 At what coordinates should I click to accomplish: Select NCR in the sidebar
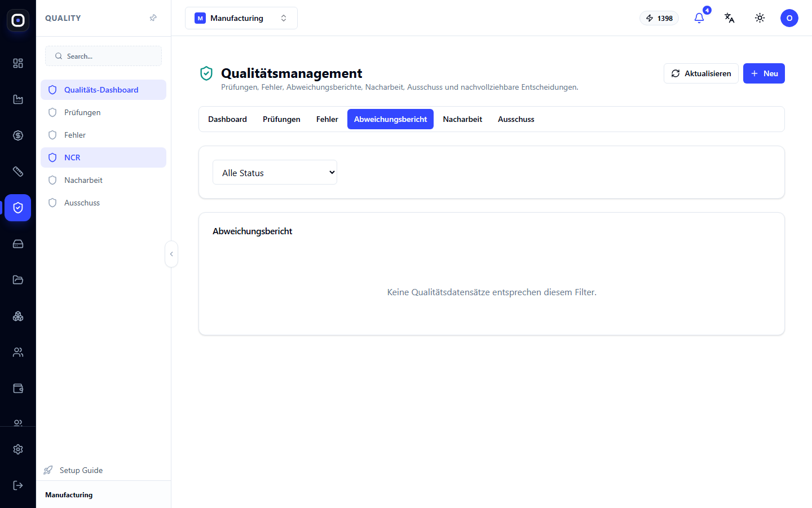pyautogui.click(x=103, y=157)
